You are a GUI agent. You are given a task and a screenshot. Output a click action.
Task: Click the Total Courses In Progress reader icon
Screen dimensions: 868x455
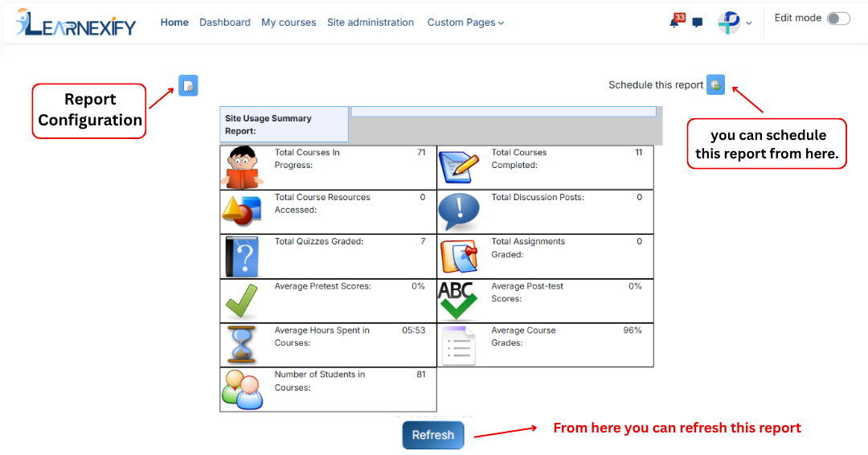(x=242, y=168)
